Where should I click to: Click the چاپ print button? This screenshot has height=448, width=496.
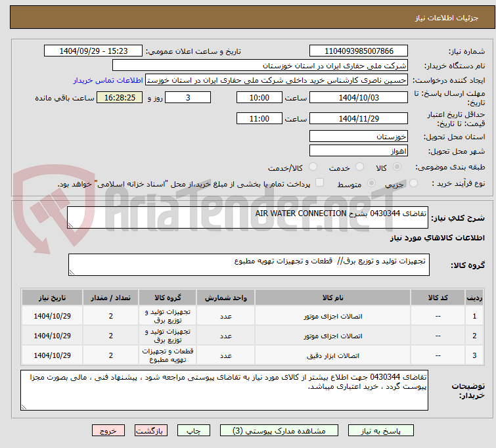tap(193, 431)
